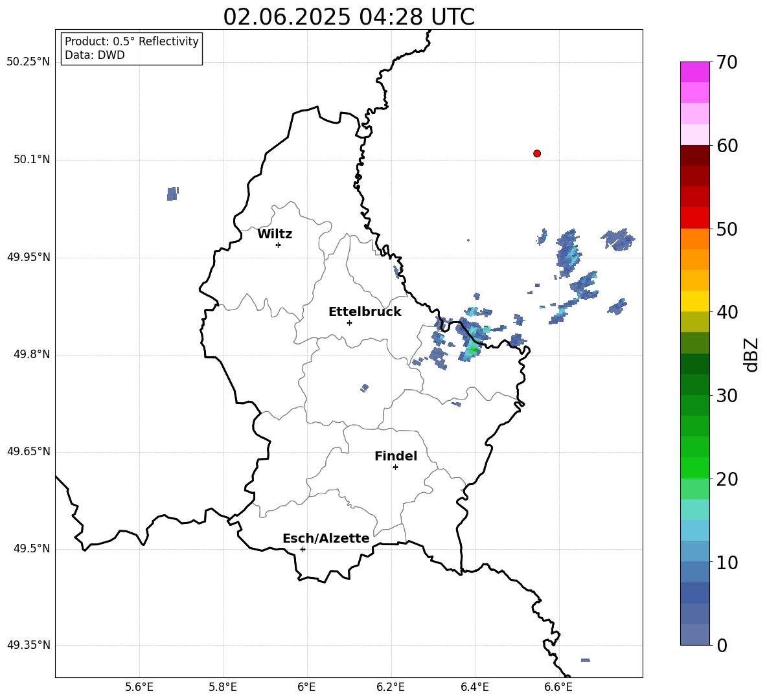Click the Wiltz city label
The image size is (767, 700).
point(275,234)
